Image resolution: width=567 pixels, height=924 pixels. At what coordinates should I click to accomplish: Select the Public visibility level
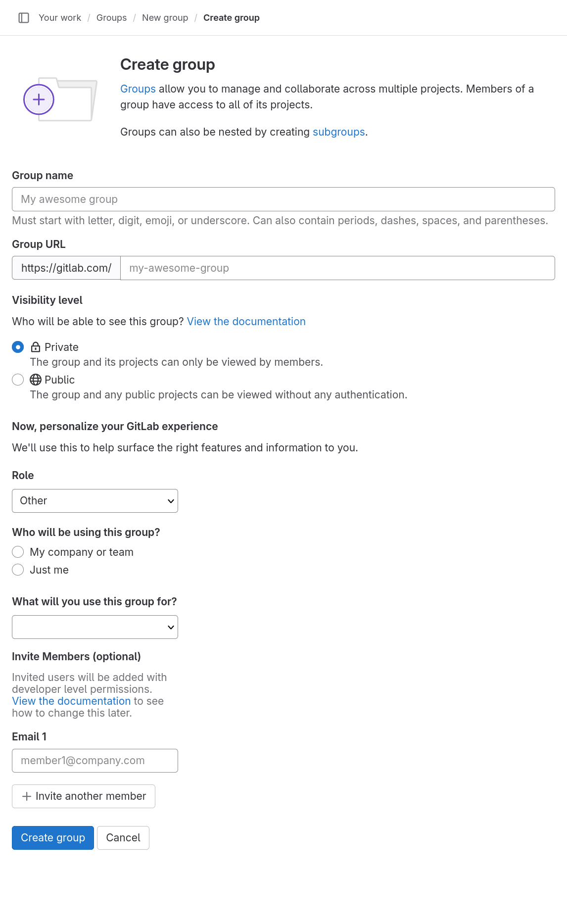pyautogui.click(x=18, y=380)
